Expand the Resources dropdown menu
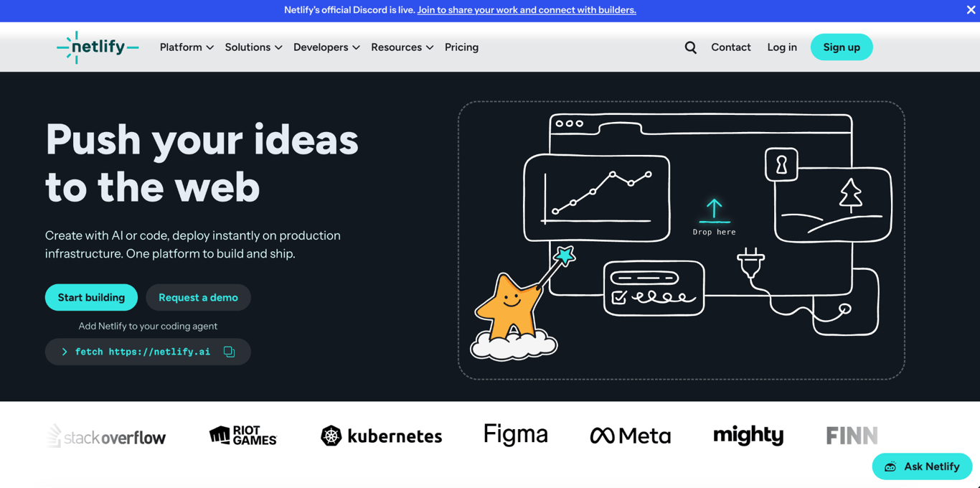This screenshot has height=488, width=980. pos(402,47)
